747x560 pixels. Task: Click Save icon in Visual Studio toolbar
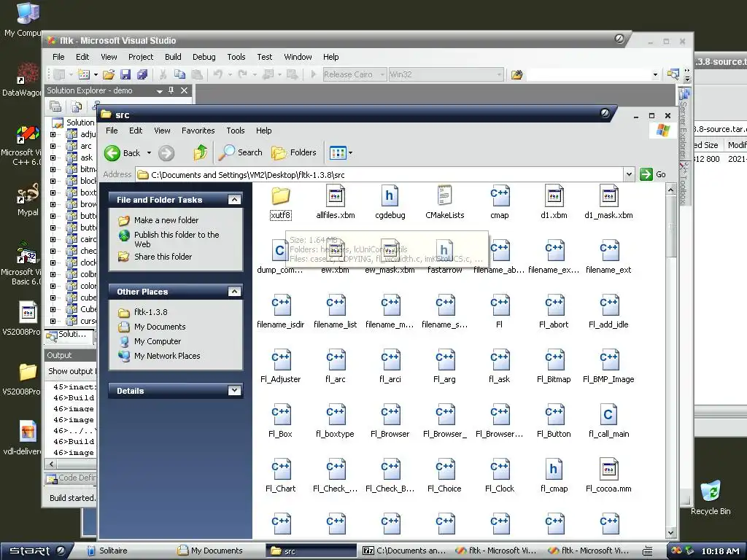click(x=125, y=74)
